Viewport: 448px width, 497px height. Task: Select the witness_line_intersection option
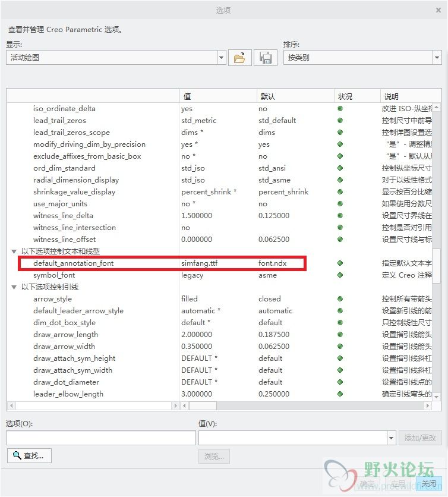tap(74, 228)
